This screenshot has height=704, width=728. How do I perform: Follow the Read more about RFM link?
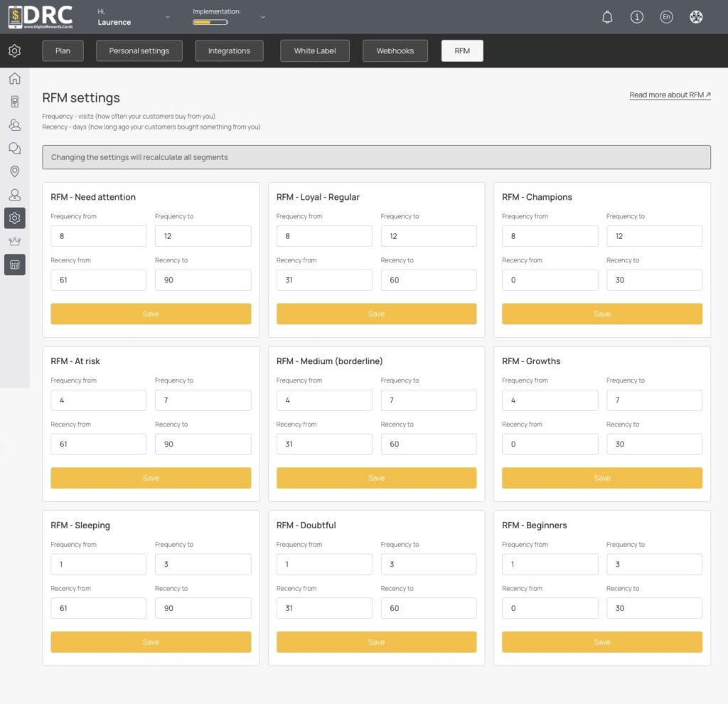click(670, 95)
